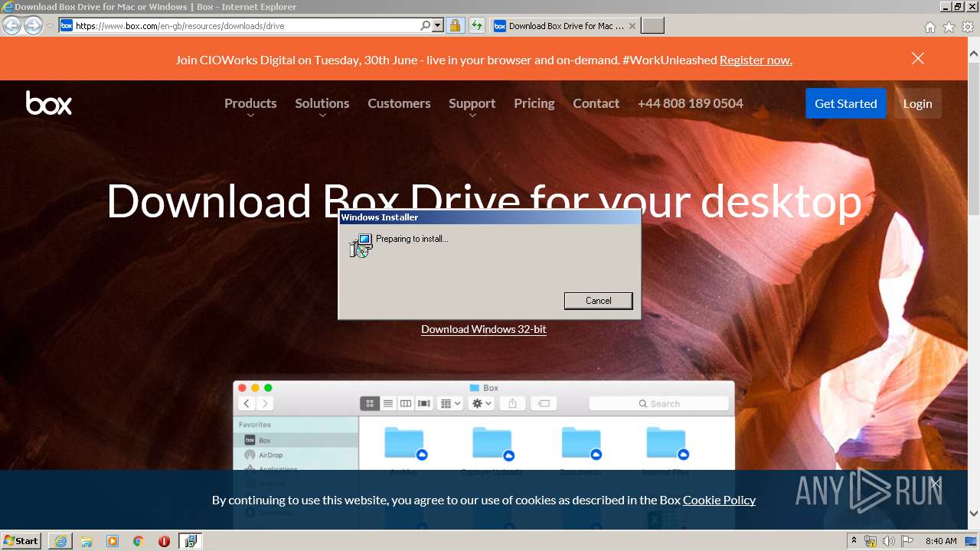Open the Cookie Policy link
Viewport: 980px width, 551px height.
pyautogui.click(x=719, y=500)
